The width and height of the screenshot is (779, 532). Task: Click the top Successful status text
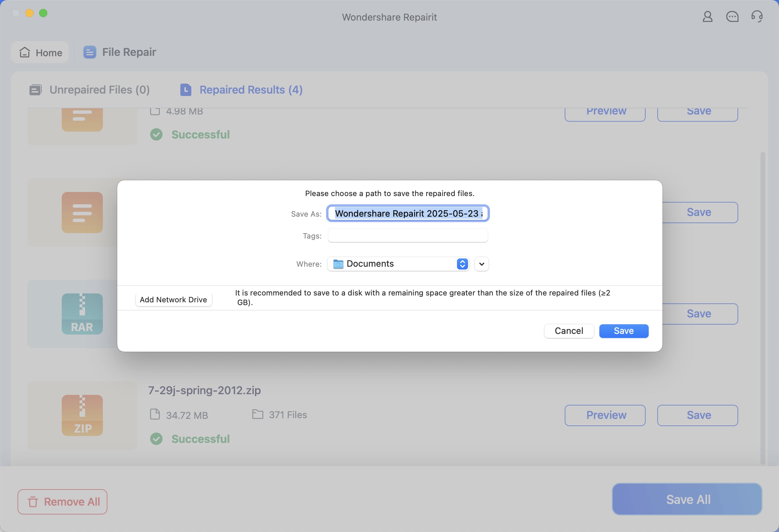coord(201,134)
